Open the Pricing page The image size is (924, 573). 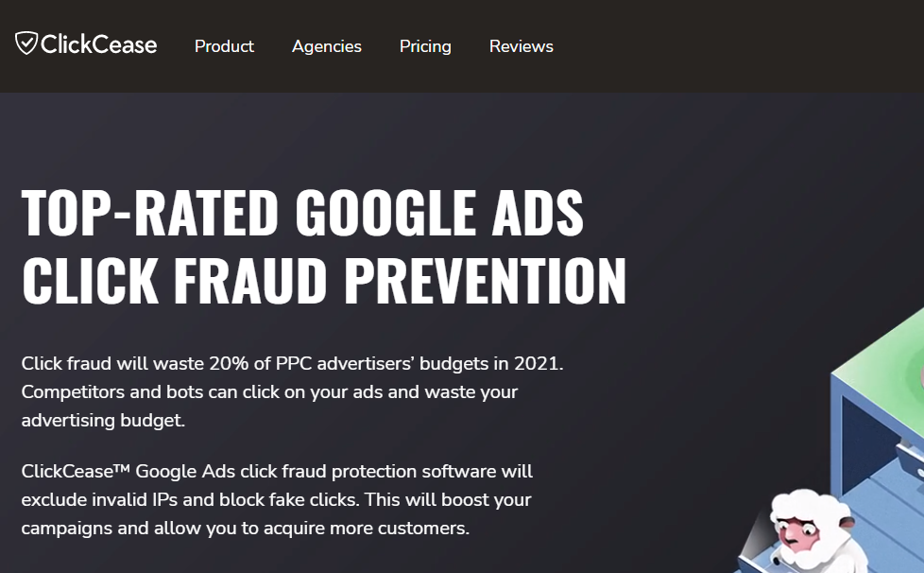425,46
